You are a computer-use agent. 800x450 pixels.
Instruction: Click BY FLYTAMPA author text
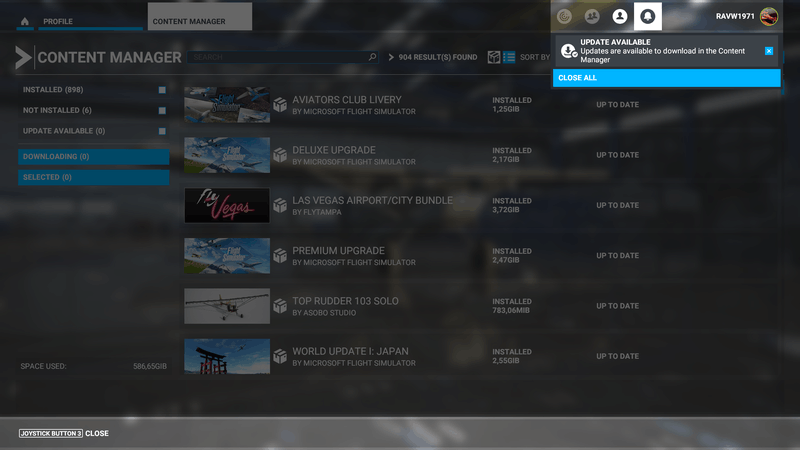(x=317, y=212)
